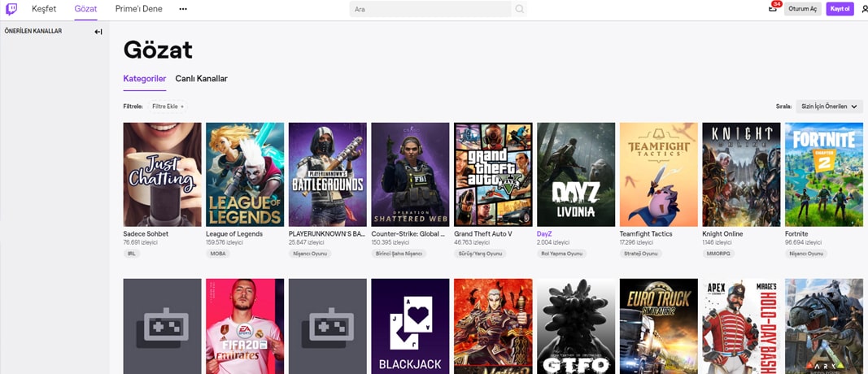Click the Knight Online title link
This screenshot has height=374, width=868.
coord(722,234)
